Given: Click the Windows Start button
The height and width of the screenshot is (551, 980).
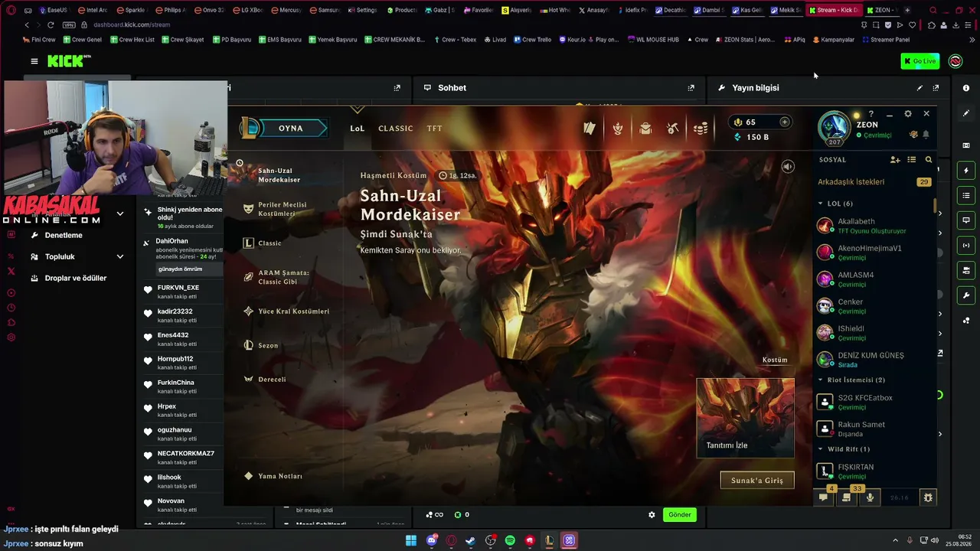Looking at the screenshot, I should 411,541.
